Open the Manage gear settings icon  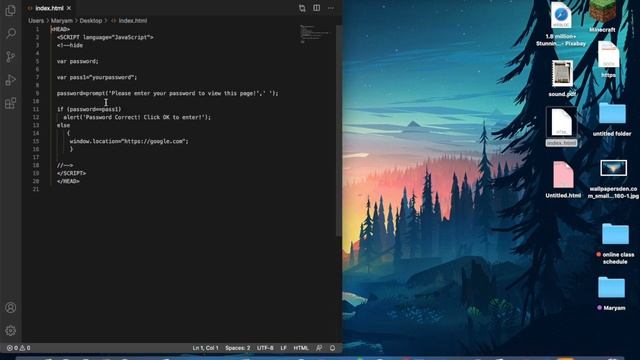(11, 330)
